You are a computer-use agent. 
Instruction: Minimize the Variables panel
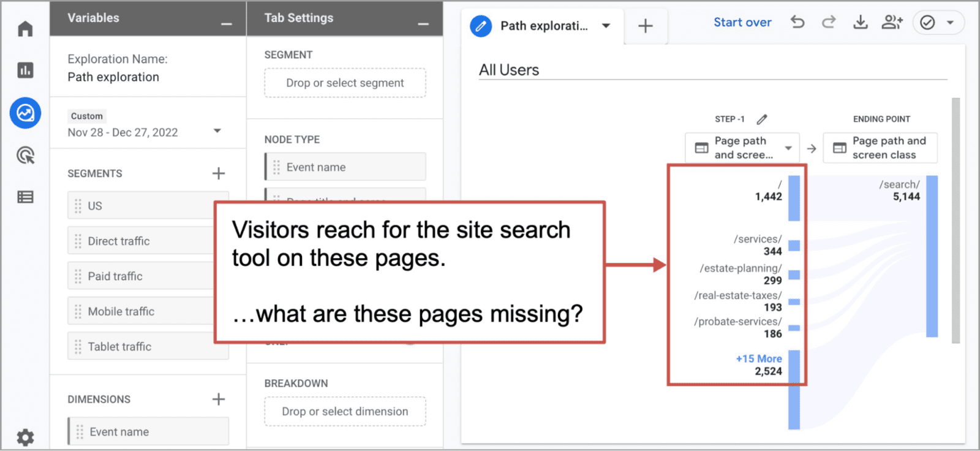tap(227, 23)
